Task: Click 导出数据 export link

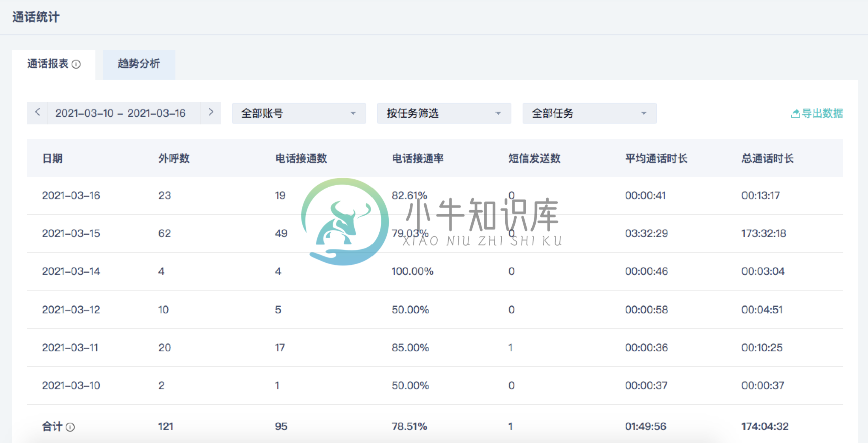Action: [817, 113]
